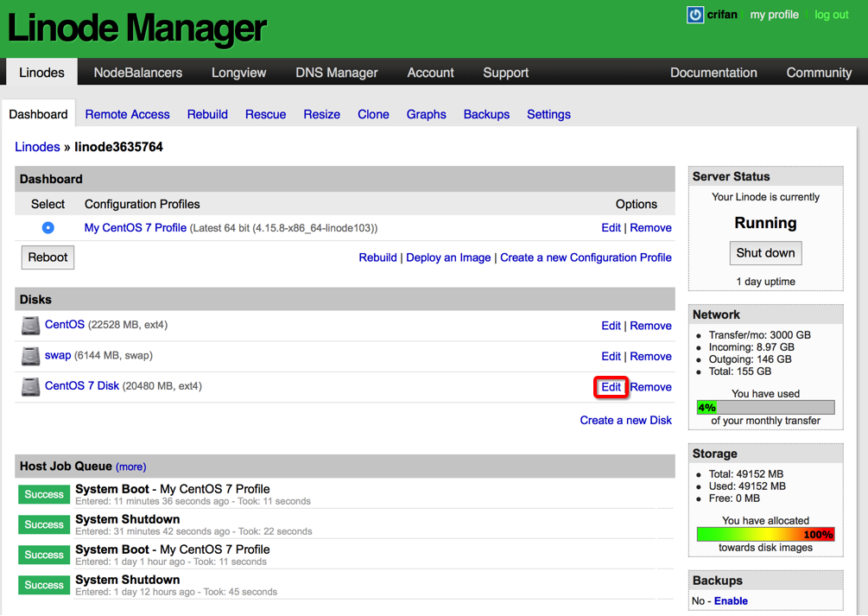Remove the CentOS 7 Disk
The height and width of the screenshot is (616, 868).
[650, 387]
